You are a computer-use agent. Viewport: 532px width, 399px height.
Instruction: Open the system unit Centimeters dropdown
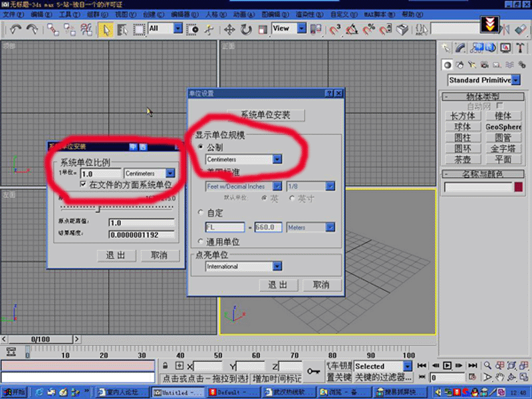[170, 174]
